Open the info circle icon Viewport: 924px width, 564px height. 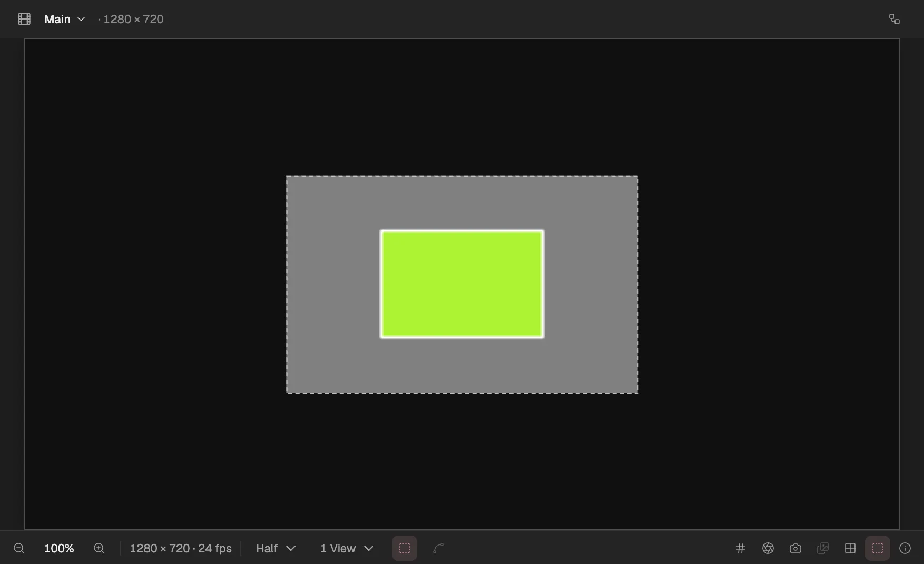coord(905,548)
